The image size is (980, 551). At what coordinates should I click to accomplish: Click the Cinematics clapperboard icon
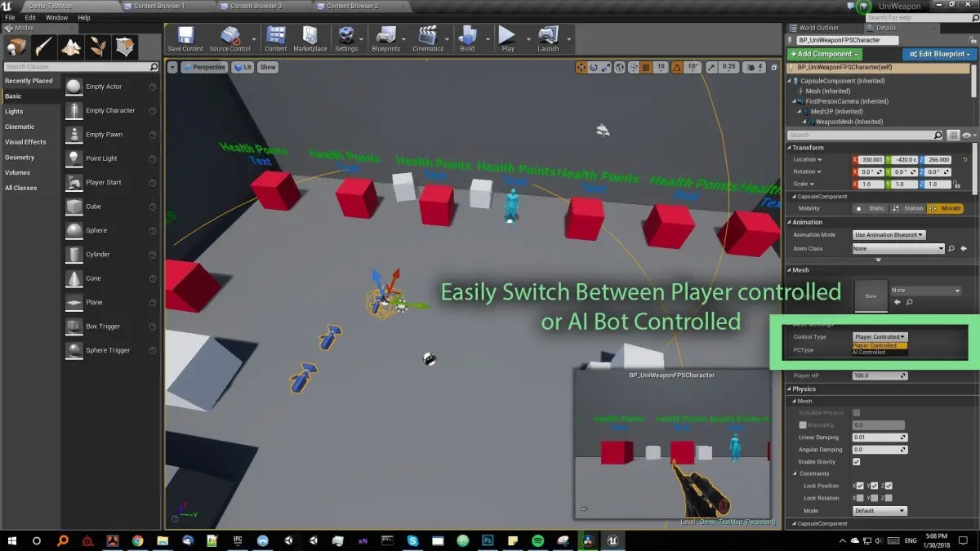point(427,35)
